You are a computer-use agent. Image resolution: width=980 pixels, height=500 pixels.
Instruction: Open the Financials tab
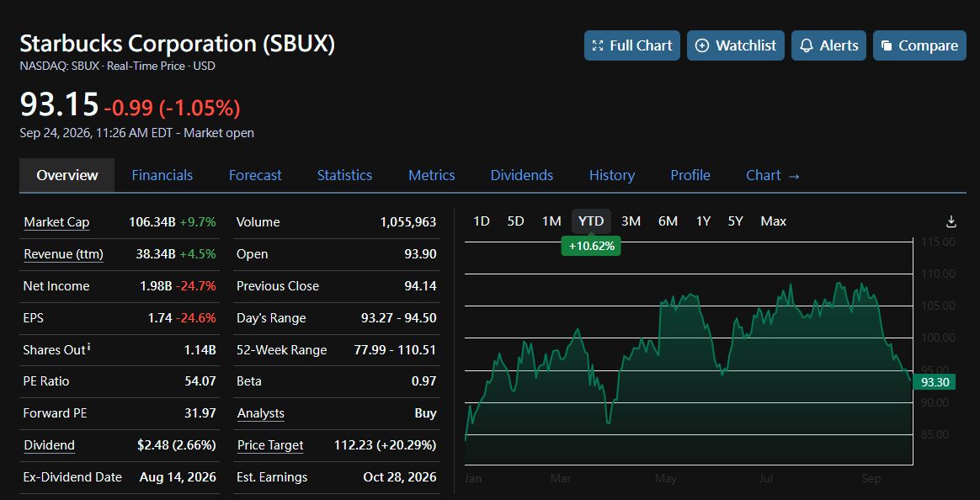coord(162,175)
